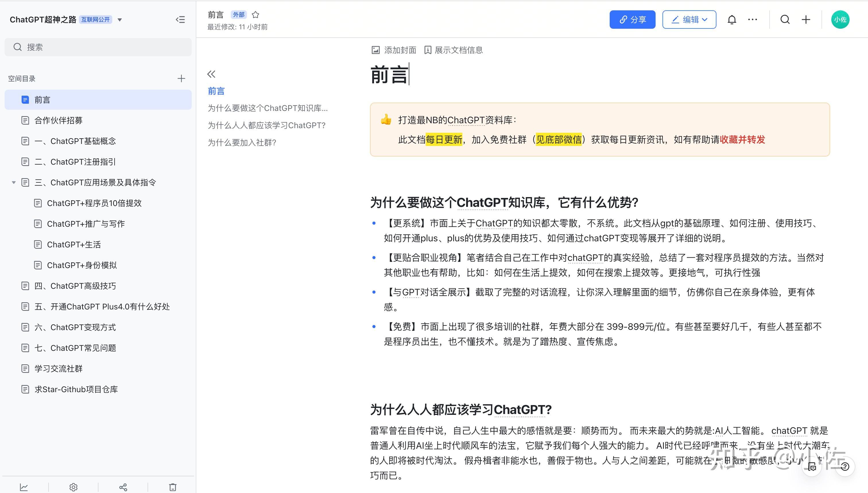
Task: Collapse the left sidebar with the menu-fold icon
Action: point(180,20)
